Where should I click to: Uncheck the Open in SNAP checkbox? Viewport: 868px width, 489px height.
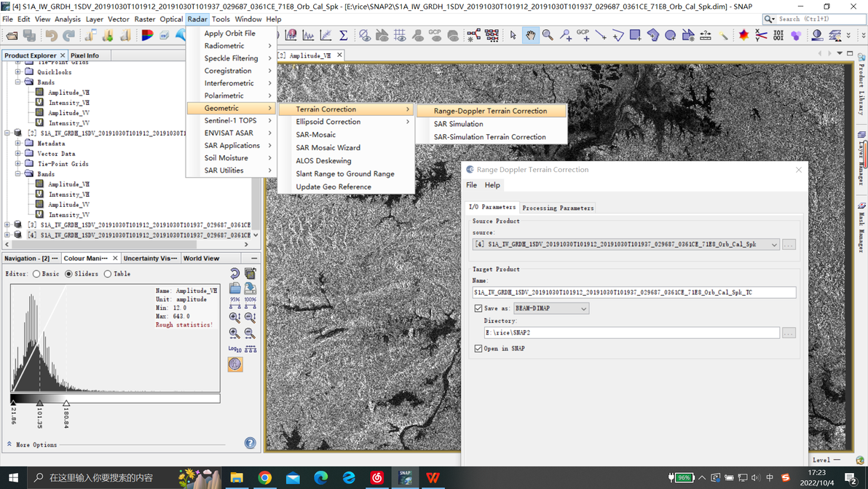(x=478, y=348)
